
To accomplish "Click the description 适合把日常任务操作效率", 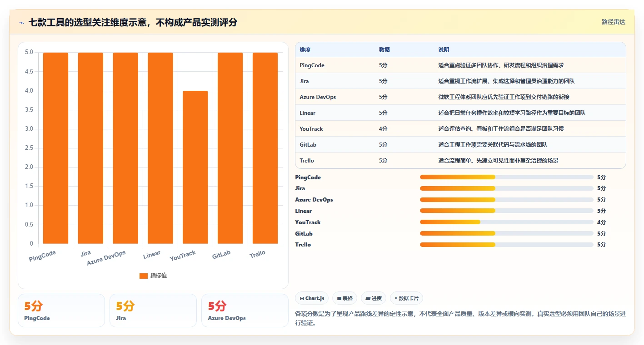I will click(512, 113).
